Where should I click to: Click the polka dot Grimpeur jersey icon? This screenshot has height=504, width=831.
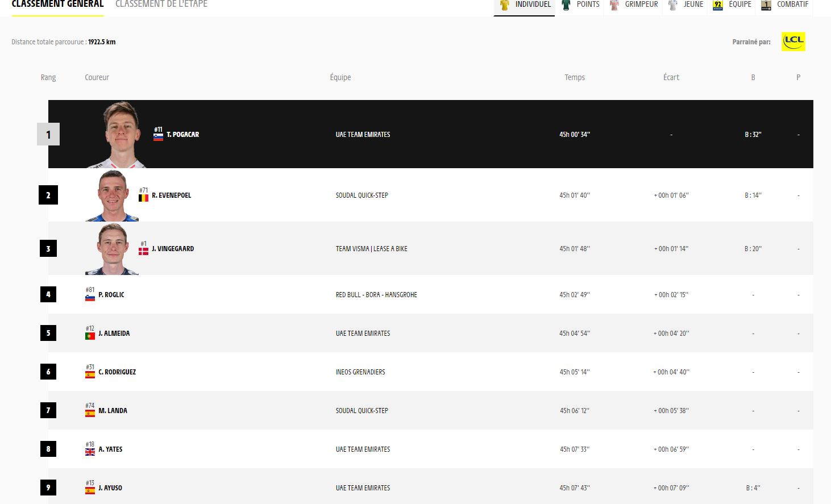tap(614, 5)
